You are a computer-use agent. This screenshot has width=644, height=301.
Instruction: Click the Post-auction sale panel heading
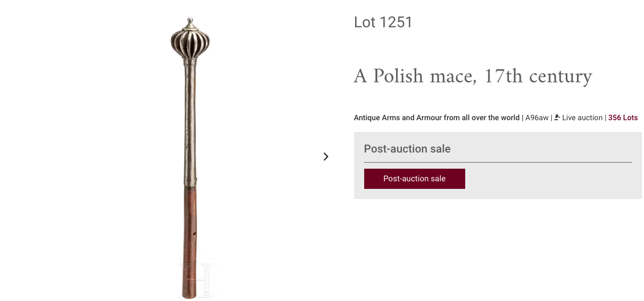[407, 149]
